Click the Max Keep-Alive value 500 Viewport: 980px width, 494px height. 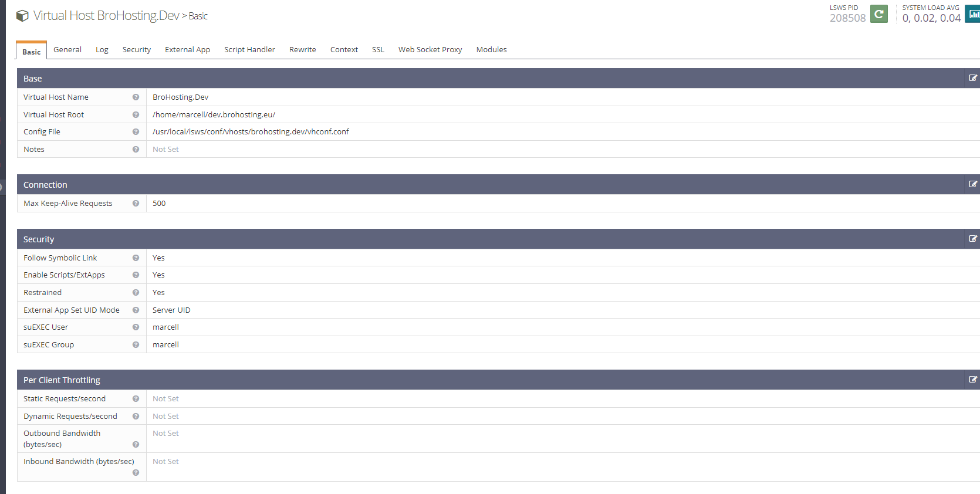(159, 204)
